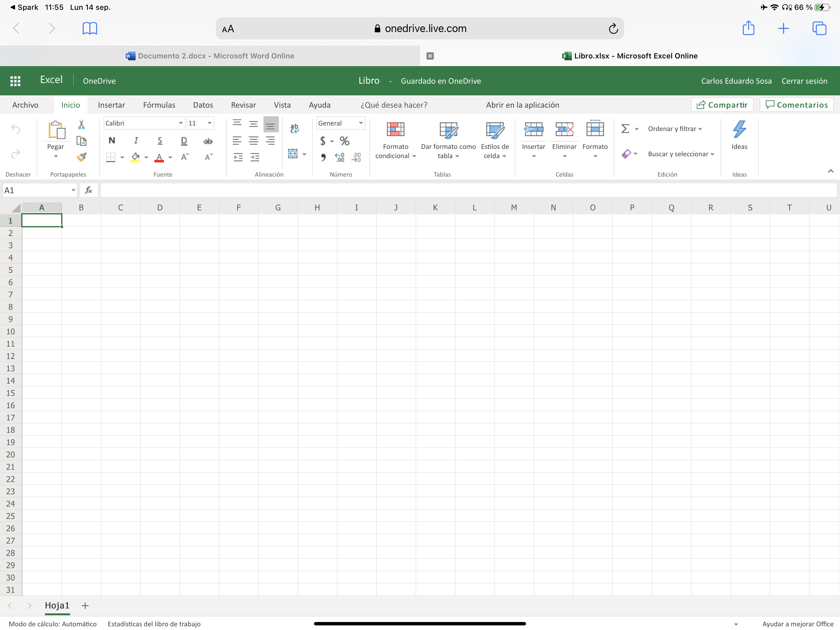The height and width of the screenshot is (630, 840).
Task: Click the AutoSum sigma icon
Action: click(625, 129)
